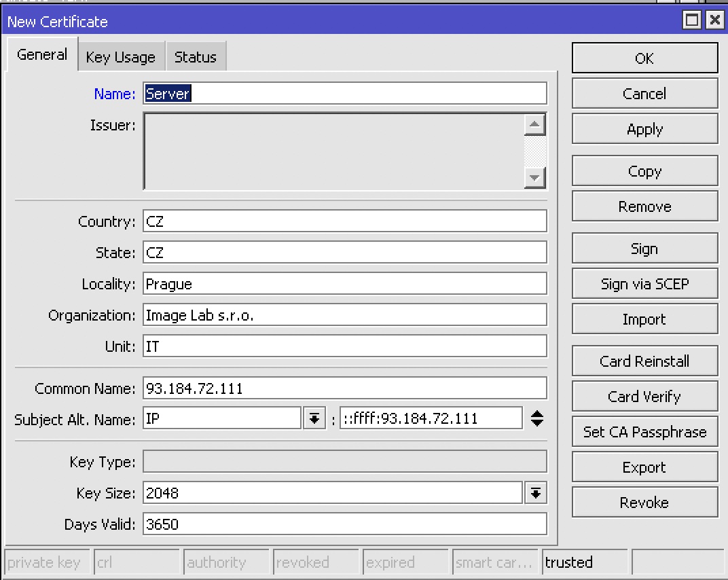Screen dimensions: 728x580
Task: Expand the Subject Alt. Name type dropdown
Action: click(x=313, y=418)
